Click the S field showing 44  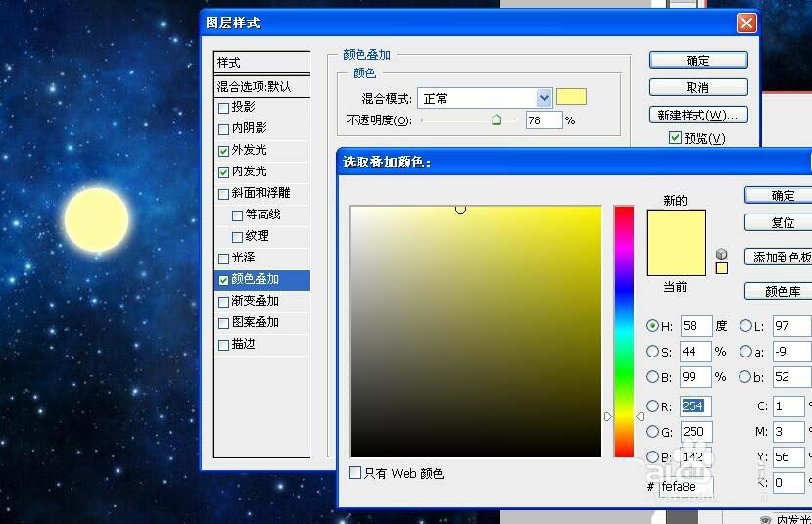[696, 351]
